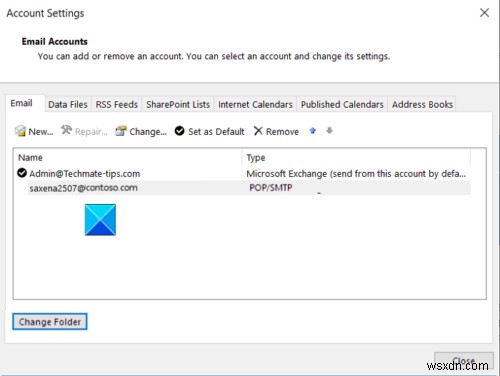Screen dimensions: 500x376
Task: Click the New... label
Action: (x=41, y=132)
